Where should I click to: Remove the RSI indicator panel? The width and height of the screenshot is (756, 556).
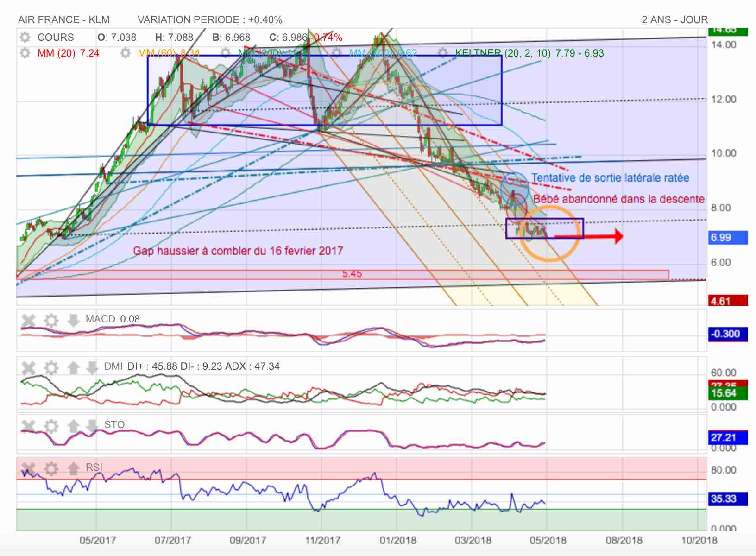pos(29,468)
